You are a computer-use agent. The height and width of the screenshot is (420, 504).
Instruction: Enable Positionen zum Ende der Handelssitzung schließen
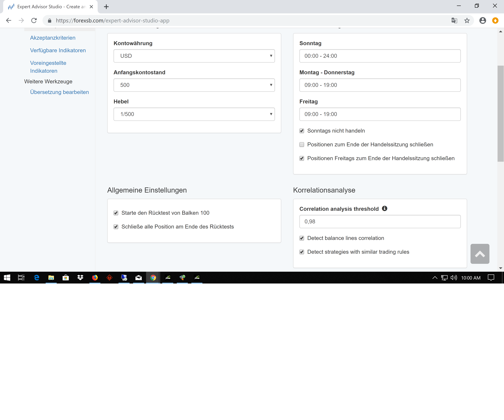(x=302, y=145)
